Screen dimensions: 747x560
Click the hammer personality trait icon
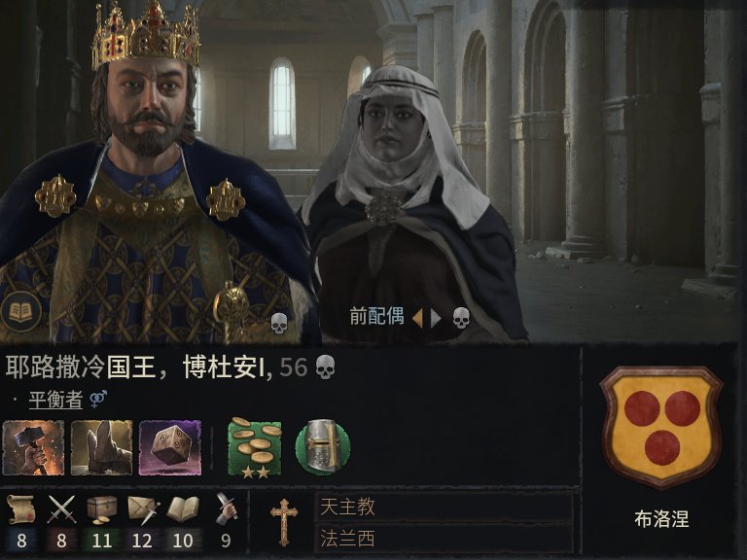click(x=33, y=447)
